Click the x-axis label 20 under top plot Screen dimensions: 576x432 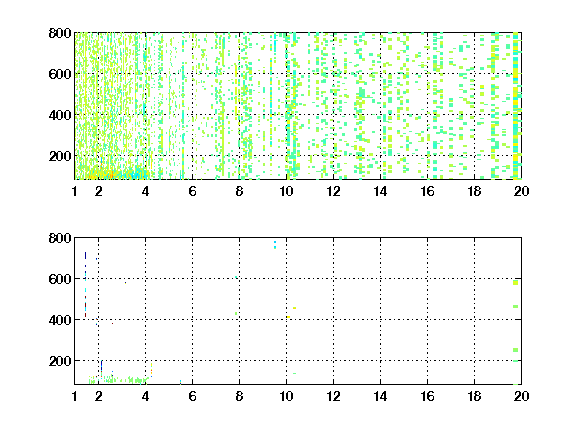pyautogui.click(x=521, y=191)
